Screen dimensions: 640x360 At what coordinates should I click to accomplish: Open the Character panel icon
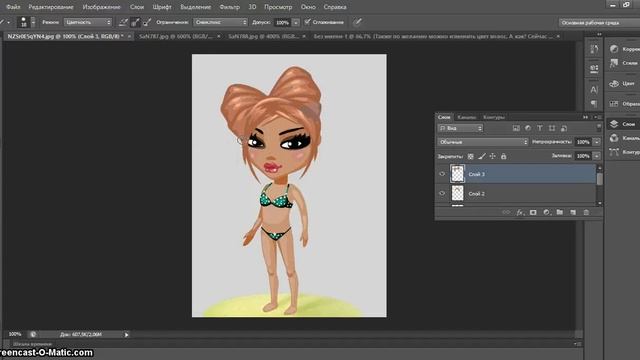tap(594, 89)
